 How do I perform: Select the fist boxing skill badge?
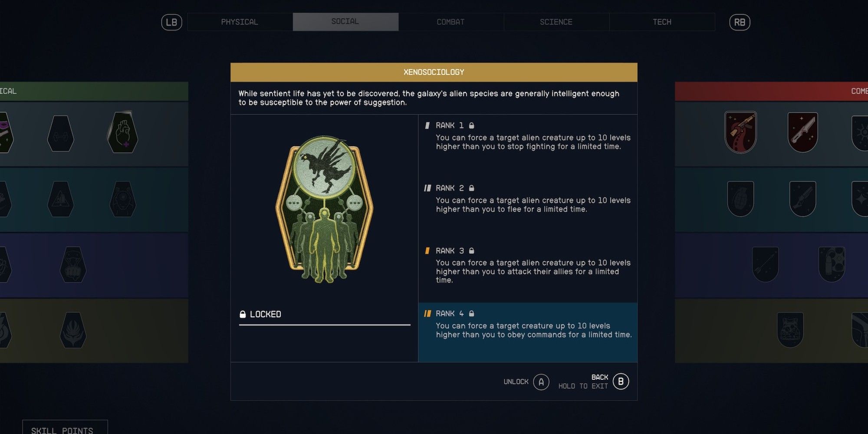[73, 265]
